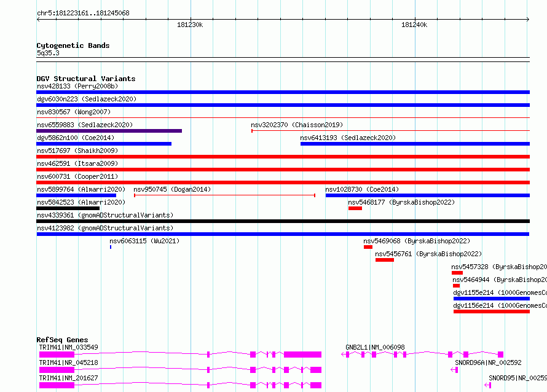
Task: Click the small nsv5468177 (ByrskaBishop2022) red bar
Action: click(x=355, y=208)
